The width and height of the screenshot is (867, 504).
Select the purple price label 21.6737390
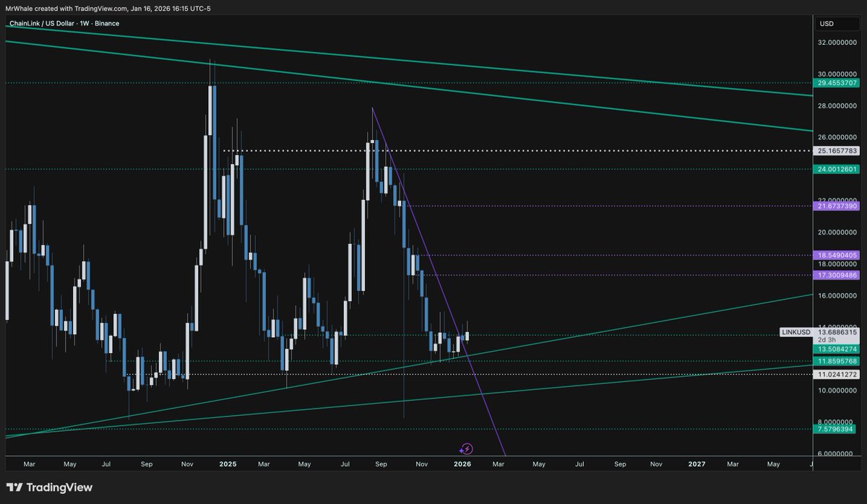point(838,206)
